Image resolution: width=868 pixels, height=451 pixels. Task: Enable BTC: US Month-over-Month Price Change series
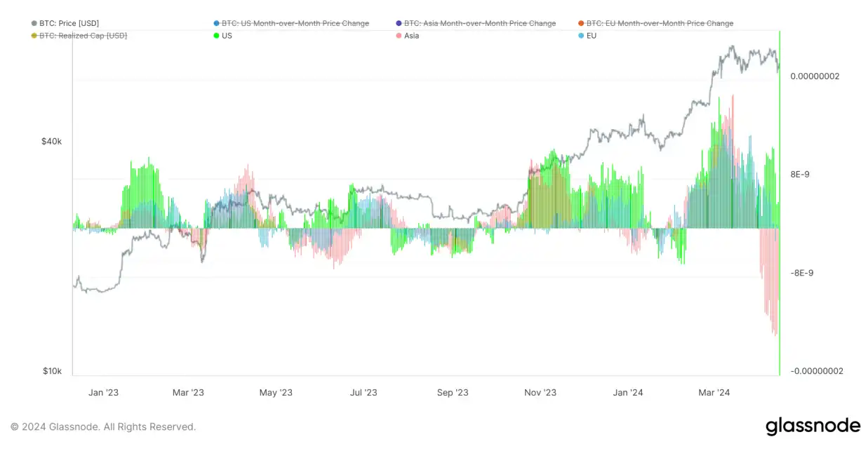tap(295, 23)
